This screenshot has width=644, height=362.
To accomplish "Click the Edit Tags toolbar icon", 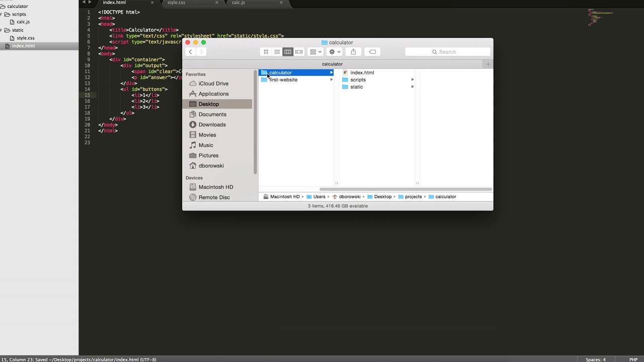I will tap(372, 52).
